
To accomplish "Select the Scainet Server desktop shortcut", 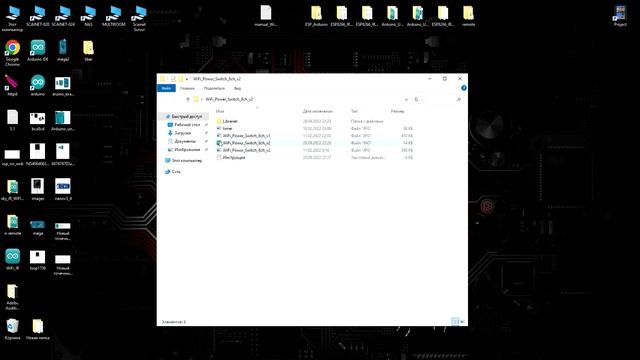I will click(x=139, y=18).
